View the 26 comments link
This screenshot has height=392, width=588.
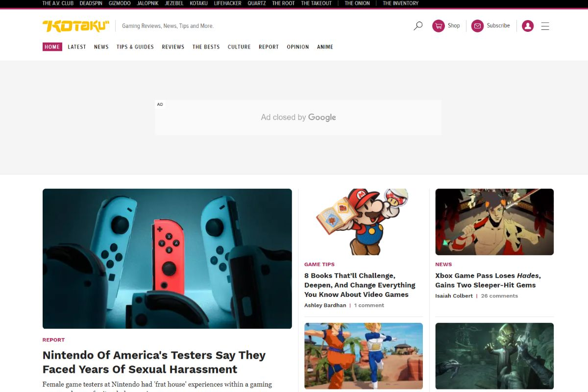(x=499, y=296)
